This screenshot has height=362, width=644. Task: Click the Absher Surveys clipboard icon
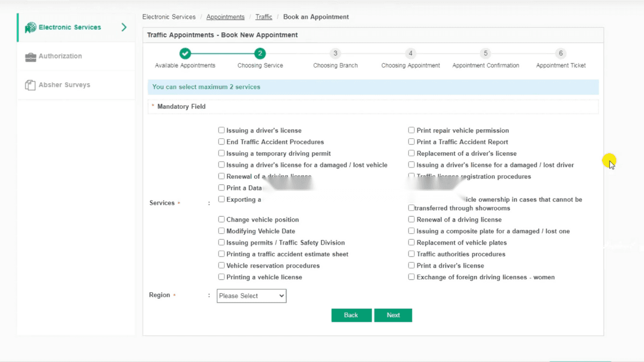[x=31, y=85]
